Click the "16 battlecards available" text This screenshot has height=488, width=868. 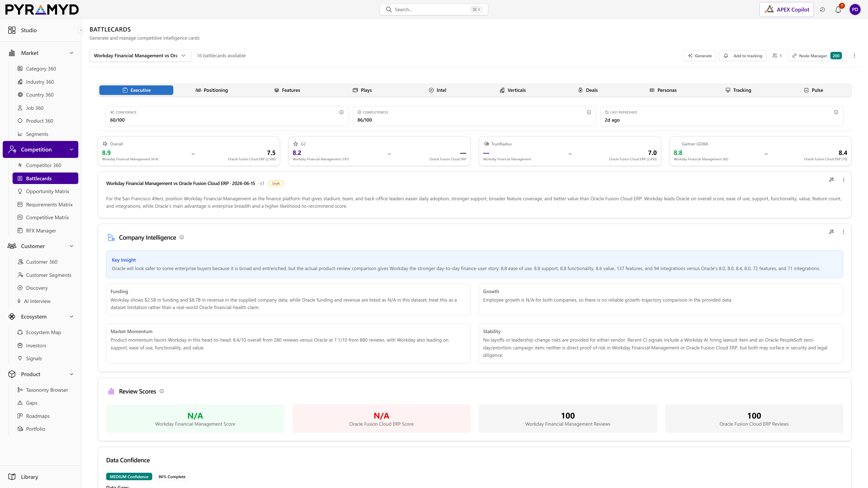pos(221,56)
